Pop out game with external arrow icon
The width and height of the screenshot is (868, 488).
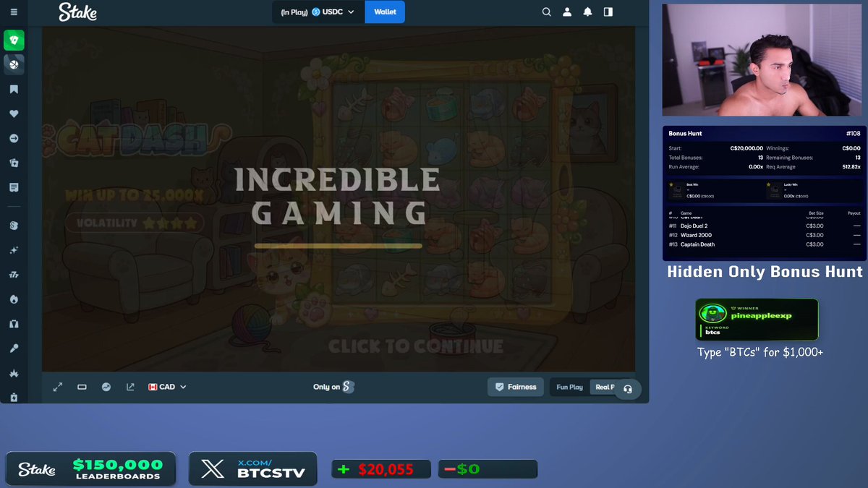130,387
